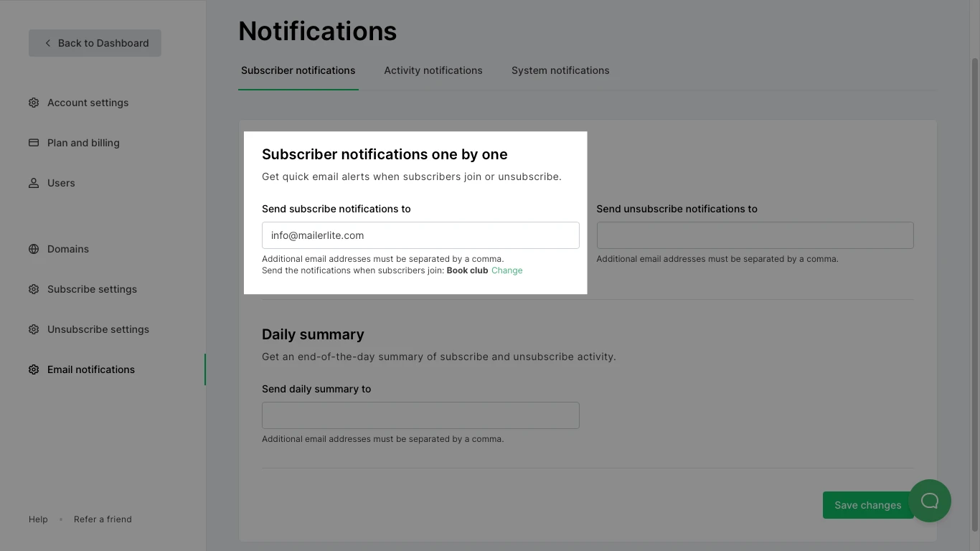This screenshot has height=551, width=980.
Task: Click the Account settings gear icon
Action: coord(34,103)
